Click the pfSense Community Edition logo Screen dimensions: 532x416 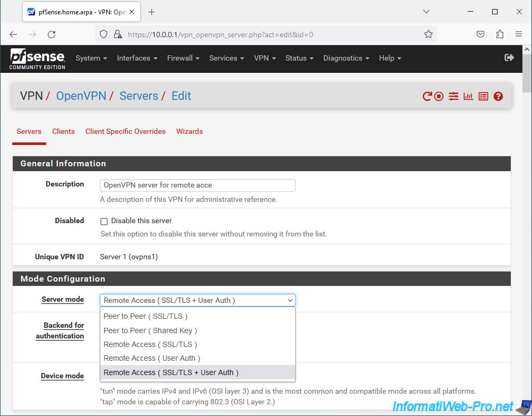[37, 59]
